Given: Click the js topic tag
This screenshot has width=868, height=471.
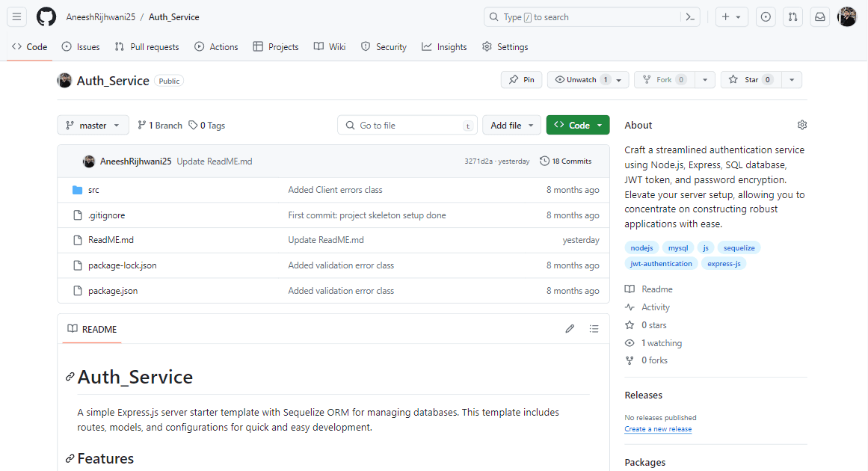Looking at the screenshot, I should point(706,248).
